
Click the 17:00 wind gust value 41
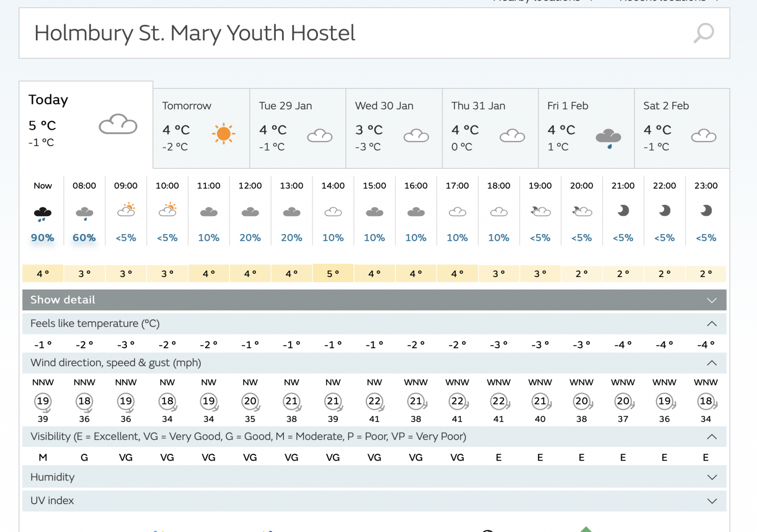point(457,419)
